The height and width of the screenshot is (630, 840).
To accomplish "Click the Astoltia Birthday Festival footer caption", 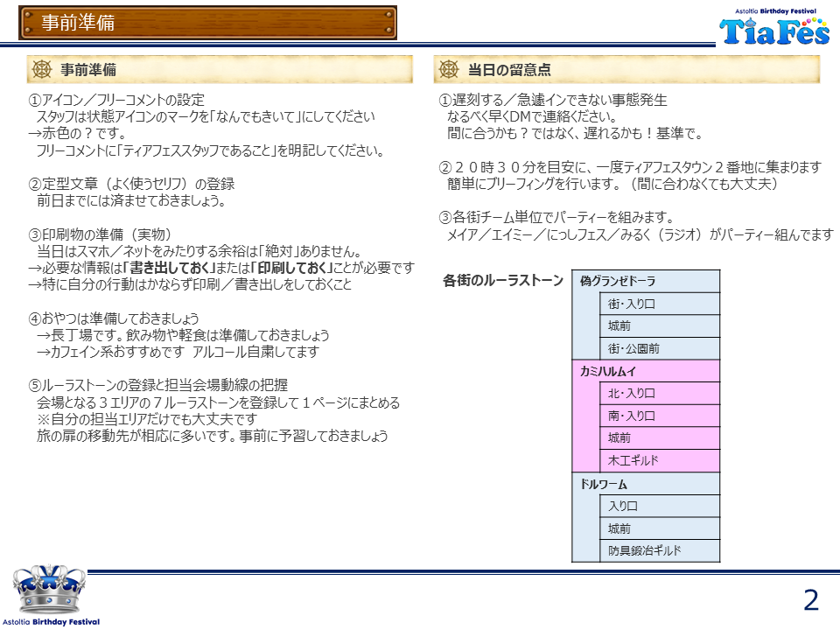I will (51, 622).
